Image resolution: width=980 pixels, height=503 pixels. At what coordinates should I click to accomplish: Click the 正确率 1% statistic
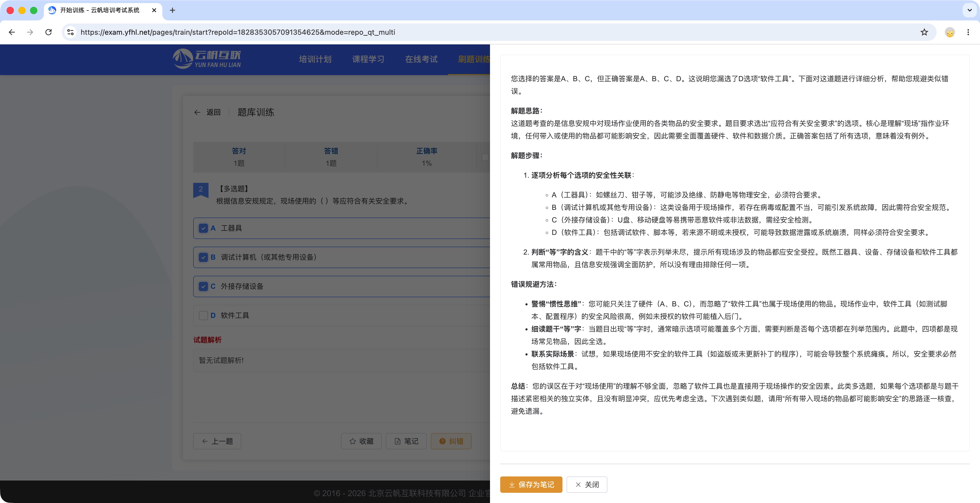click(x=426, y=157)
